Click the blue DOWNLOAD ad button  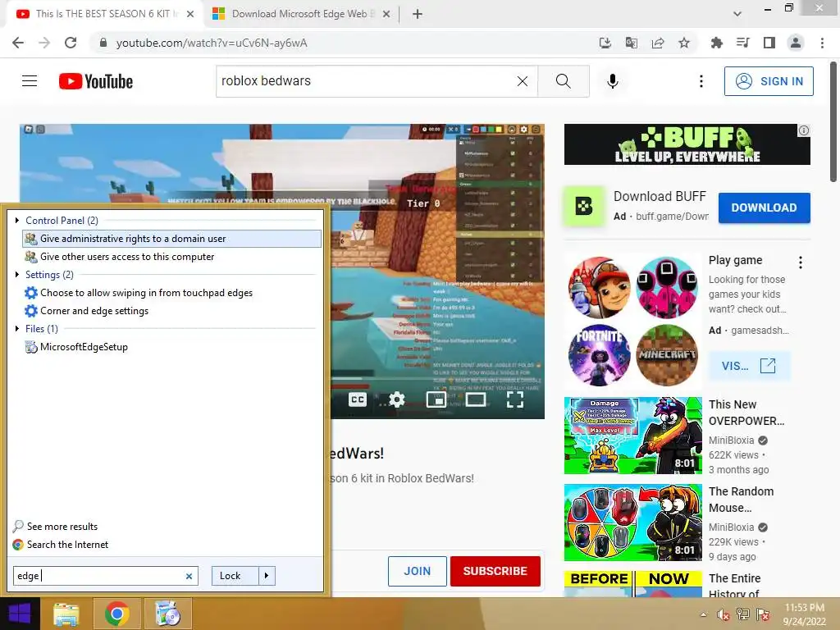coord(764,208)
